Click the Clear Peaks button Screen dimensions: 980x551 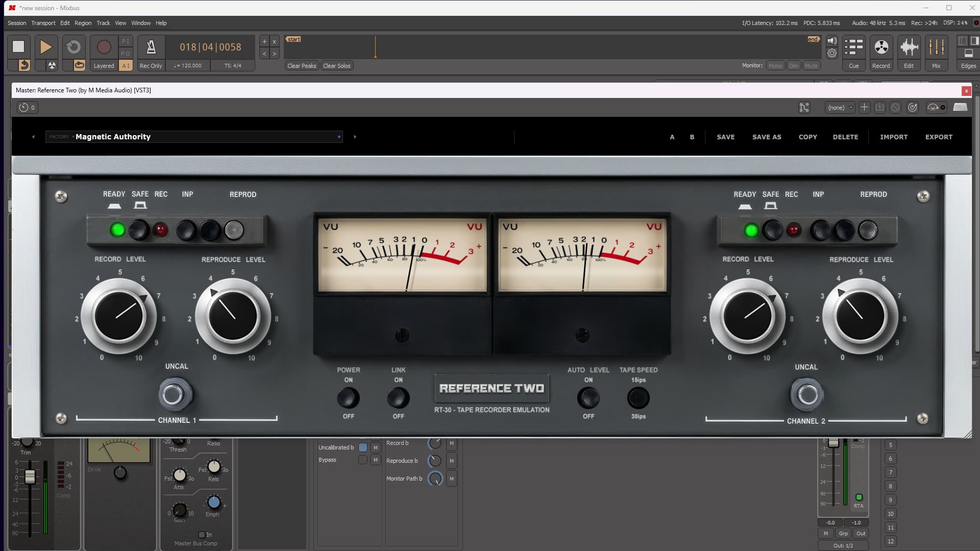click(x=302, y=66)
